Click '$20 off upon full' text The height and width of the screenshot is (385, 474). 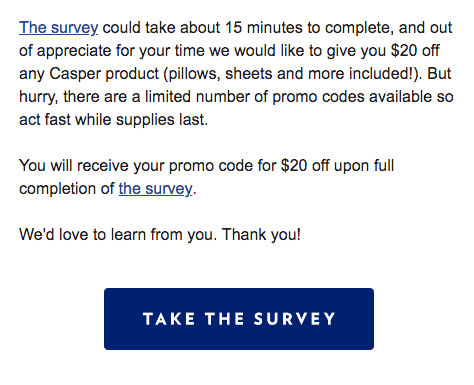tap(337, 166)
